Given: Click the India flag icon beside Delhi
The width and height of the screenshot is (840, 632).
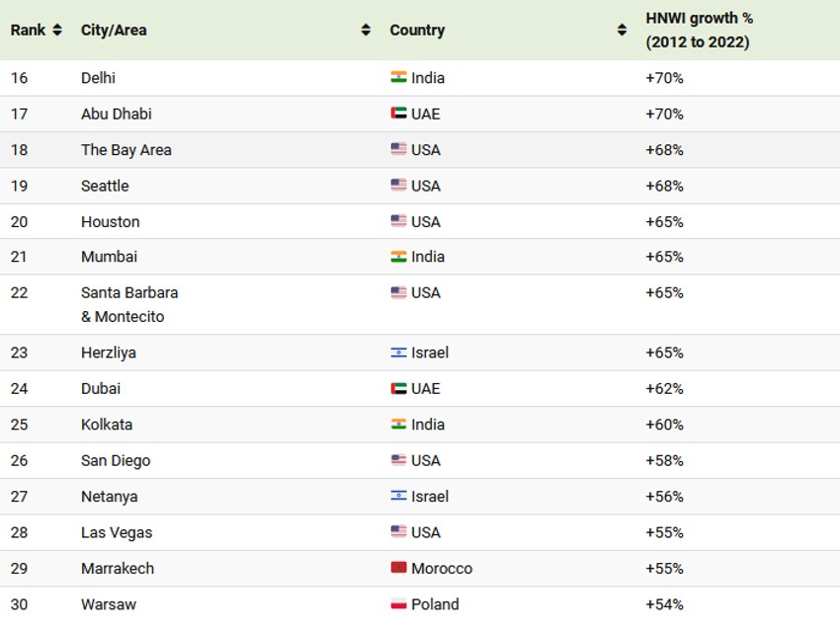Looking at the screenshot, I should 398,78.
